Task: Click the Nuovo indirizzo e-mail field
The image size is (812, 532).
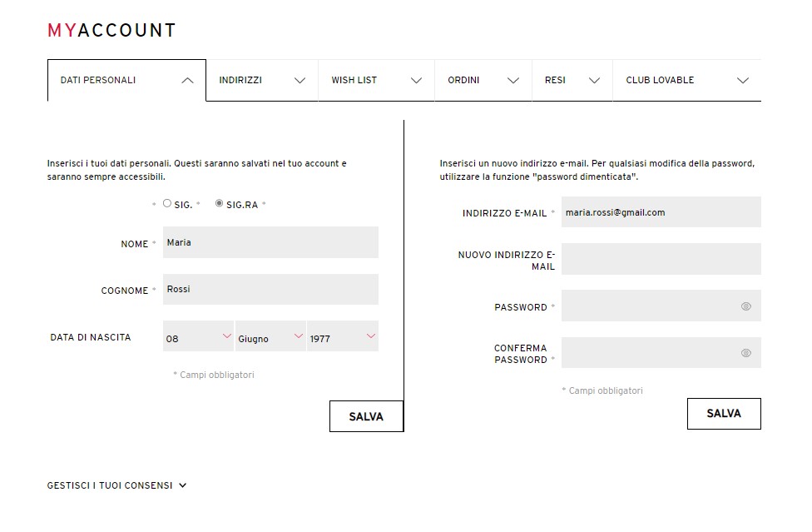Action: (661, 258)
